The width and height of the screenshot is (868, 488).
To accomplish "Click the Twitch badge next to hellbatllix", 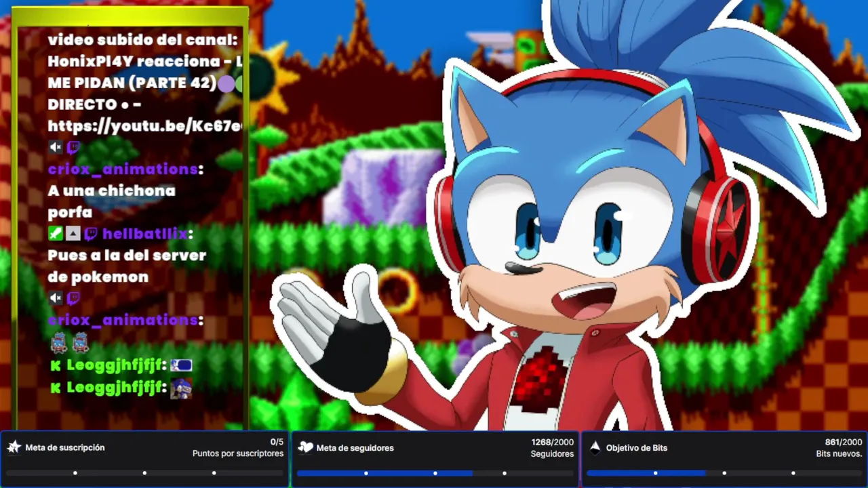I will point(91,234).
